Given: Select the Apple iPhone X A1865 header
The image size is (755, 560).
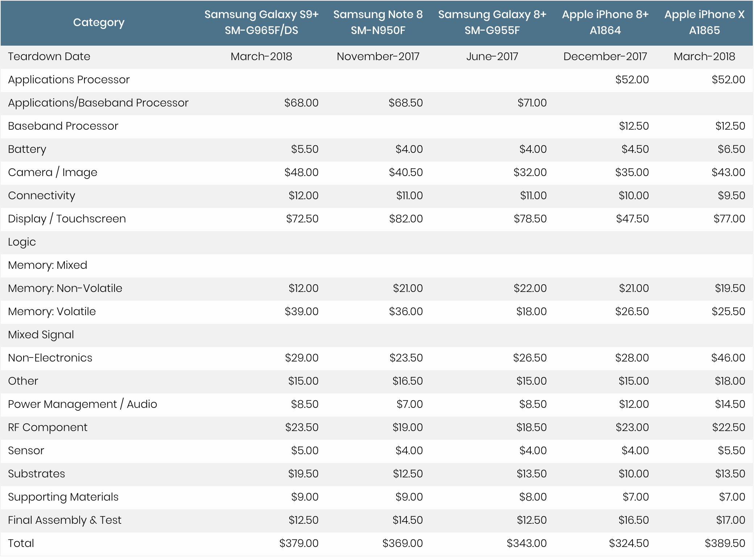Looking at the screenshot, I should (x=704, y=22).
